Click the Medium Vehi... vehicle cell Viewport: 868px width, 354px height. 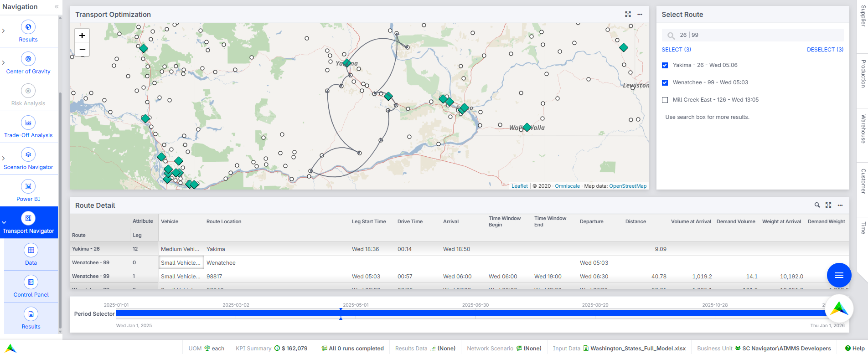coord(180,249)
